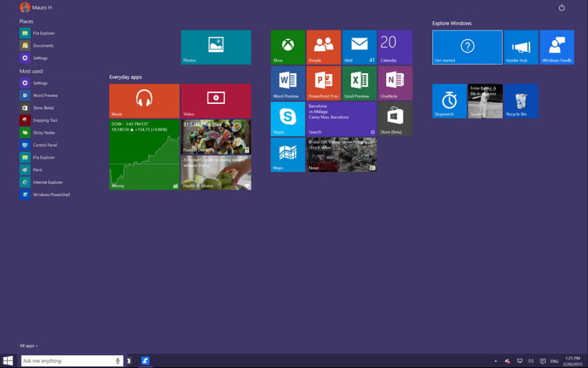Open the Health & Fitness tile
The image size is (588, 368).
click(x=216, y=172)
